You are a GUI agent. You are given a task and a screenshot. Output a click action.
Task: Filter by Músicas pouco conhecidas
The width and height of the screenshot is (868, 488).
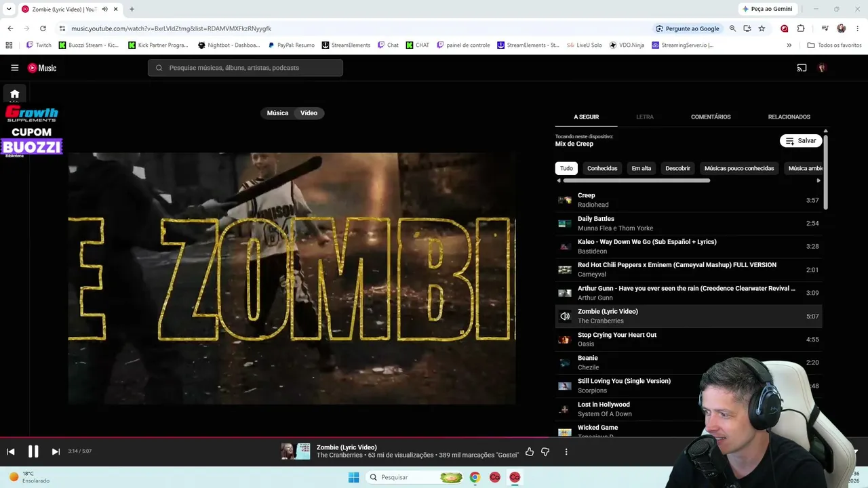739,168
